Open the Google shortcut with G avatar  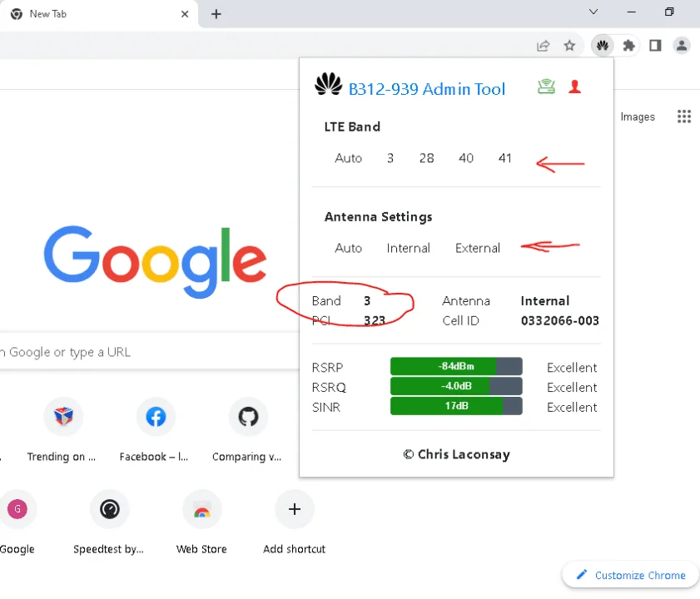tap(17, 509)
